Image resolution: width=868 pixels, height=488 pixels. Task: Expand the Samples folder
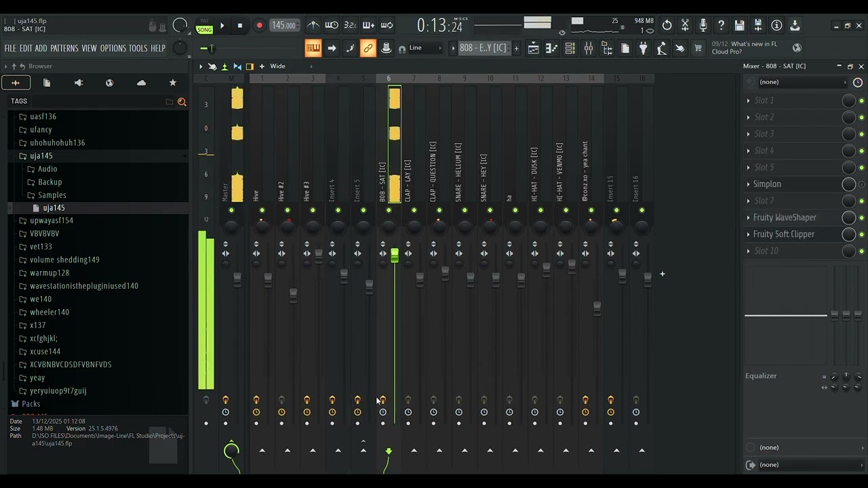click(52, 195)
